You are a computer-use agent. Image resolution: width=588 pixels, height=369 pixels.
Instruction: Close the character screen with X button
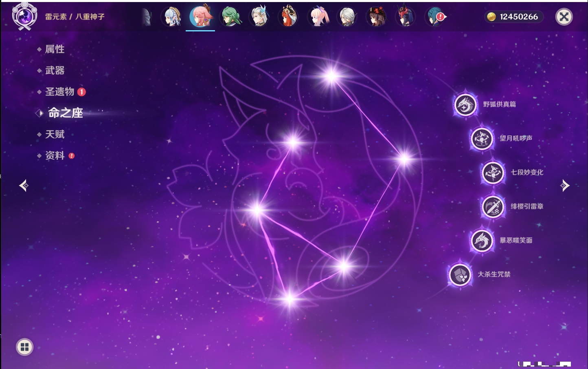coord(564,17)
